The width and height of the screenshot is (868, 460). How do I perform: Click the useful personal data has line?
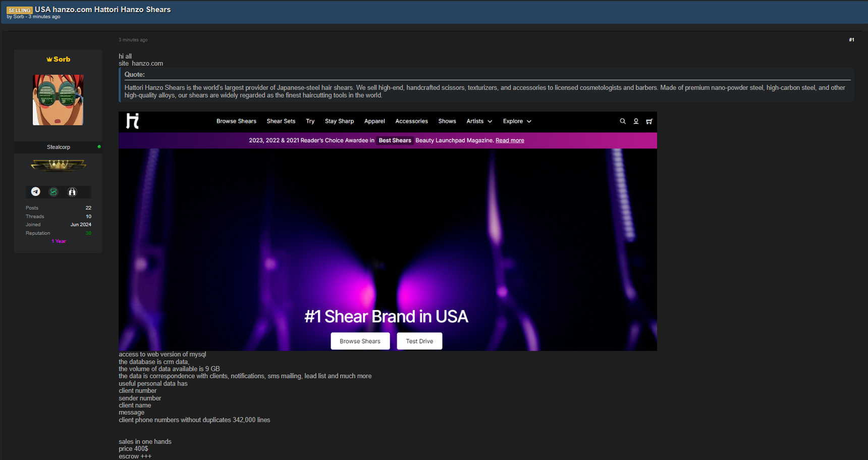[x=153, y=384]
